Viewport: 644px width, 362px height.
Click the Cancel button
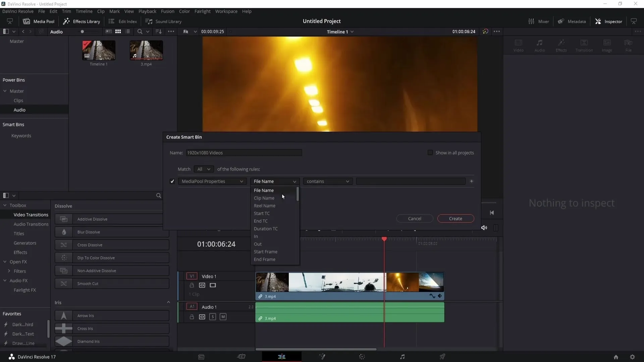415,218
